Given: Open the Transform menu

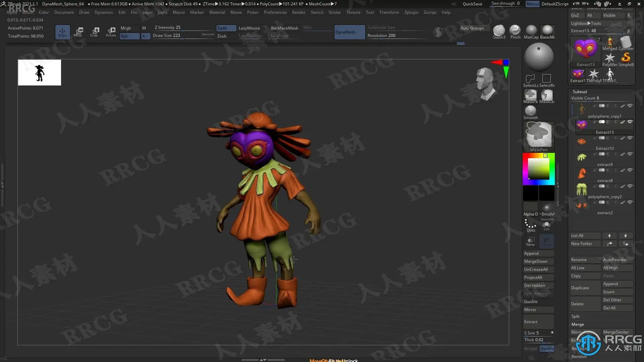Looking at the screenshot, I should [389, 12].
